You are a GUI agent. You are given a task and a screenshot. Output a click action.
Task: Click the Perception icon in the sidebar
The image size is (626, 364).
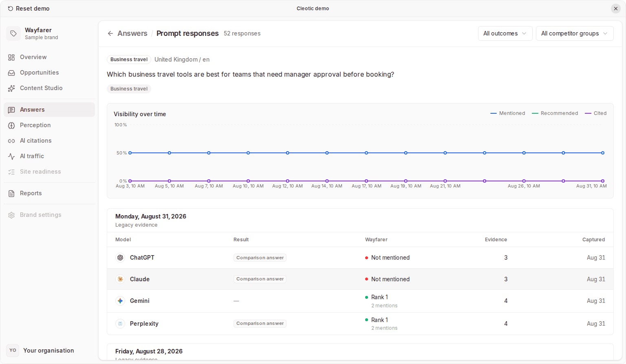coord(11,126)
